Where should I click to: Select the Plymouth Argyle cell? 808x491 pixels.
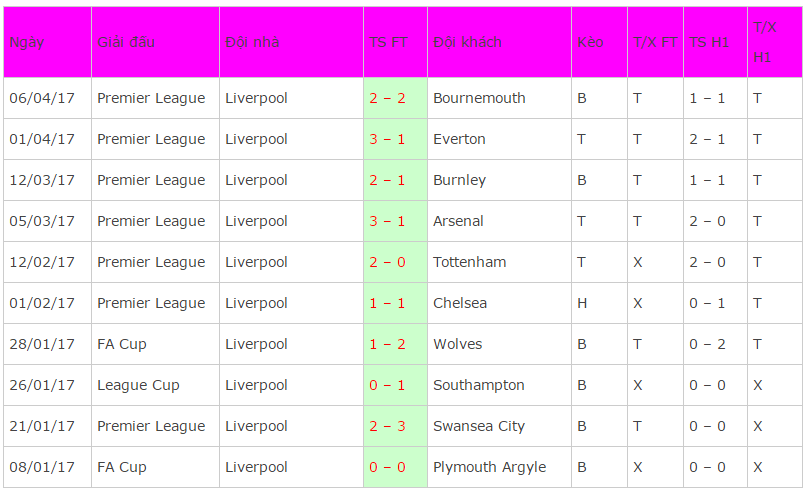pyautogui.click(x=499, y=467)
